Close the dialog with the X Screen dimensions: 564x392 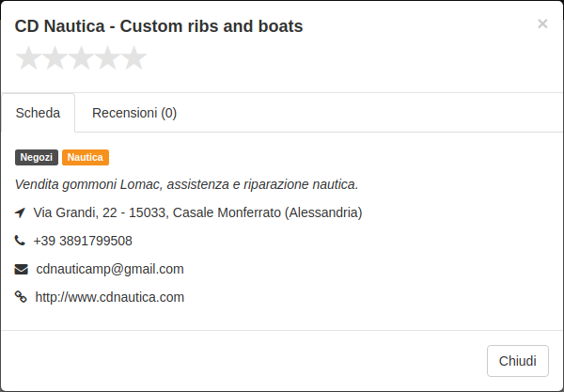point(542,24)
